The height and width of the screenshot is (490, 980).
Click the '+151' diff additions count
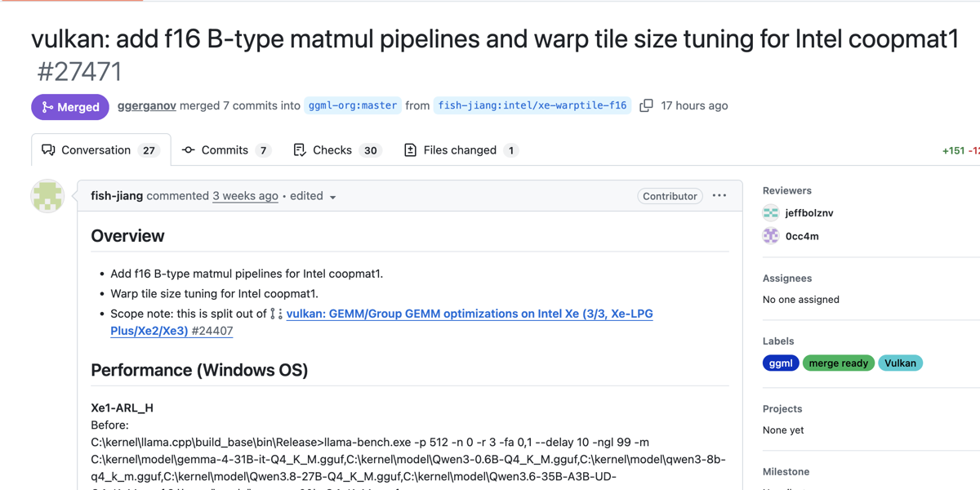(x=953, y=150)
